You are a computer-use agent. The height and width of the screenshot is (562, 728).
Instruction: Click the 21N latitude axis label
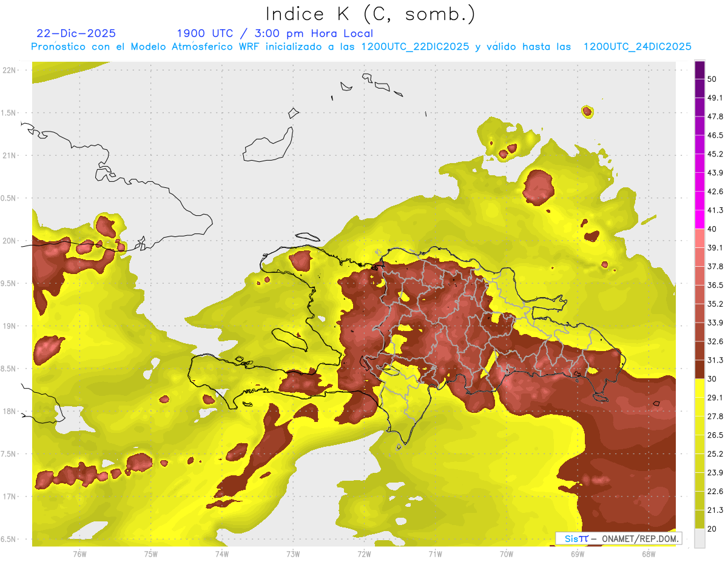click(10, 155)
